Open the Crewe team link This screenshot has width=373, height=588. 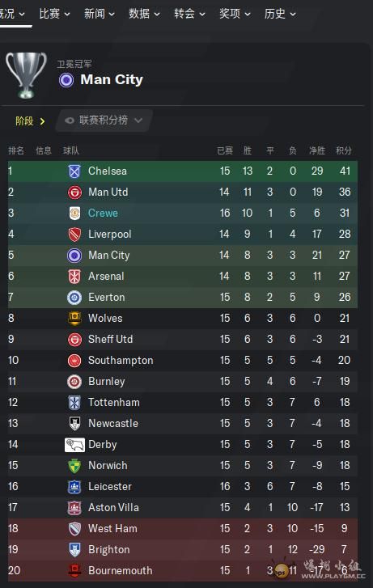pos(103,213)
